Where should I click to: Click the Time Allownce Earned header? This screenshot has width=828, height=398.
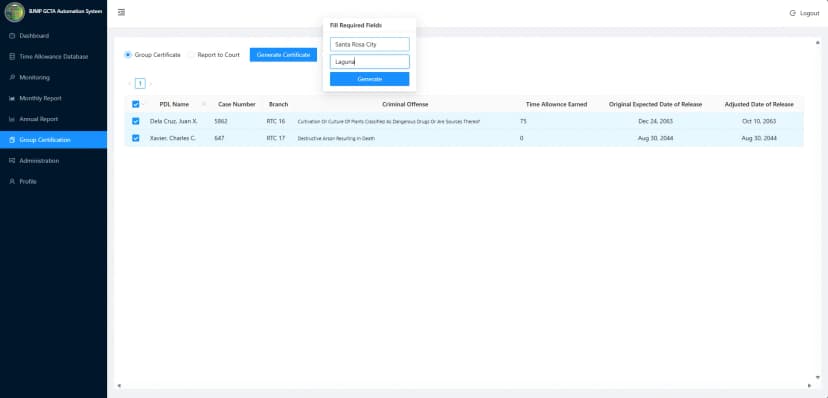point(556,105)
